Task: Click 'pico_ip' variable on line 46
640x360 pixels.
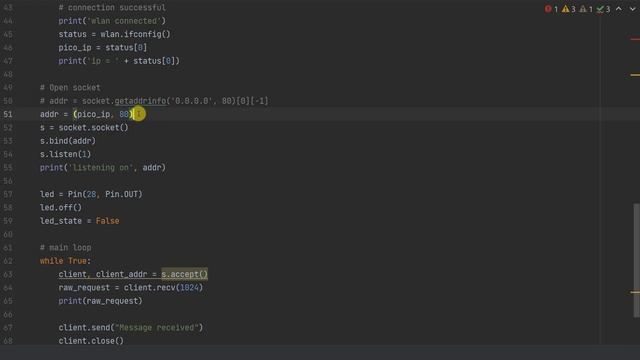Action: tap(75, 48)
